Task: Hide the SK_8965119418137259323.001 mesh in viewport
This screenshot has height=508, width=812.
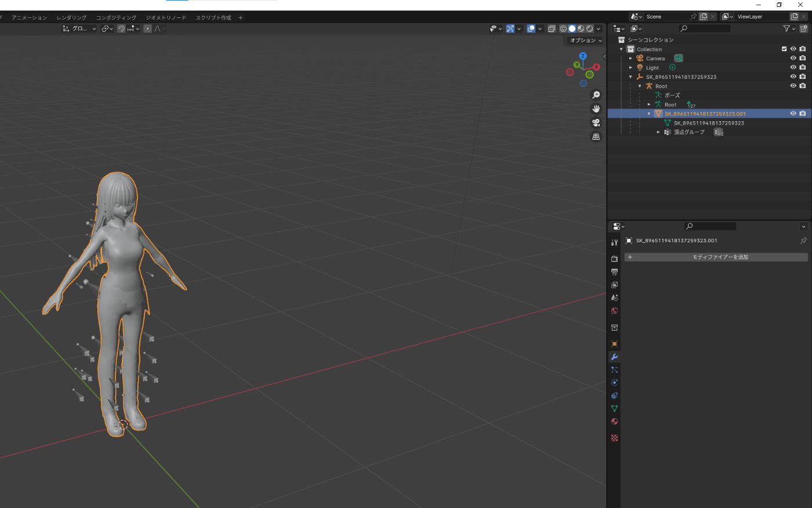Action: coord(793,114)
